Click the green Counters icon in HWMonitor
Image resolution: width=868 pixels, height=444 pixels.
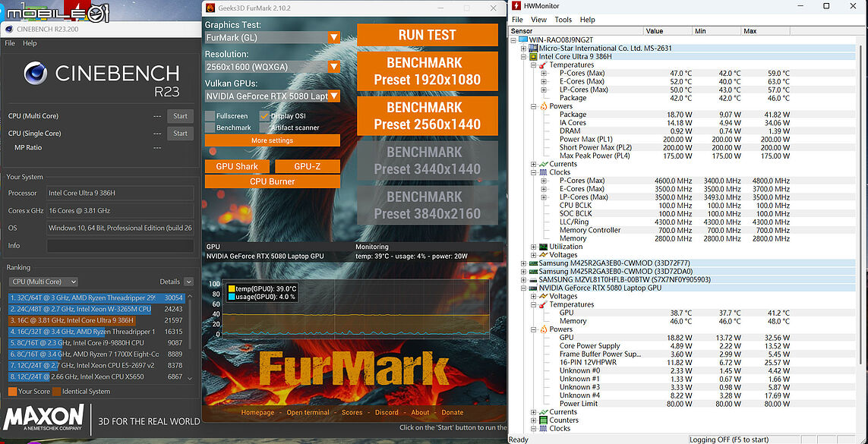coord(543,420)
